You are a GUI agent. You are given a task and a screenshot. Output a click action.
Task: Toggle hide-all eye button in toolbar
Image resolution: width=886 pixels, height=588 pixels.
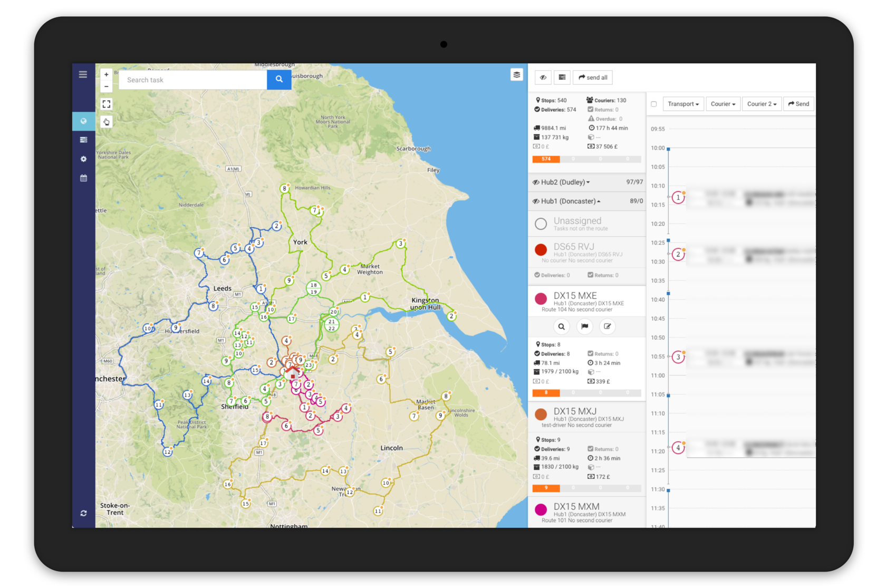click(543, 78)
